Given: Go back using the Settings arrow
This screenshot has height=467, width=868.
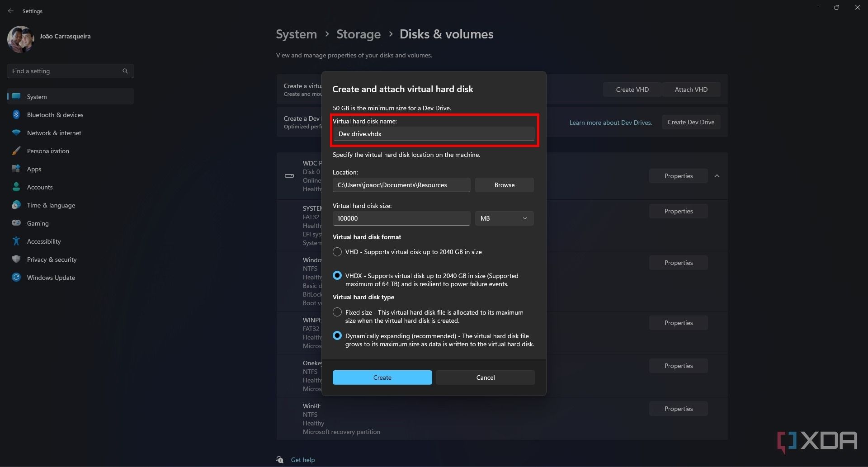Looking at the screenshot, I should pyautogui.click(x=11, y=11).
